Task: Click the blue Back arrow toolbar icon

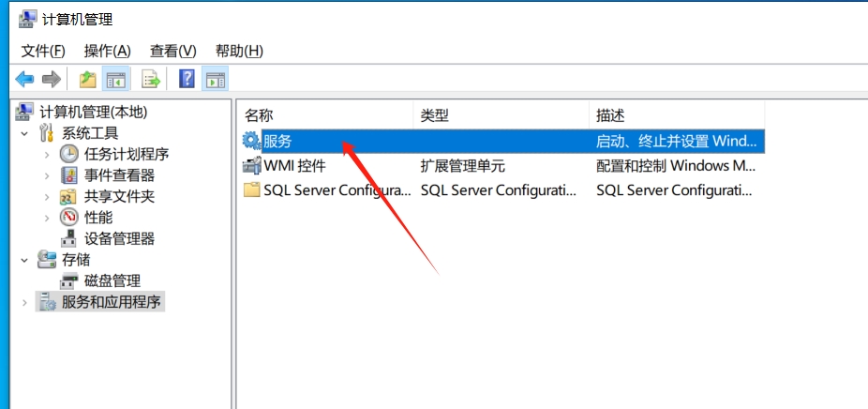Action: point(25,79)
